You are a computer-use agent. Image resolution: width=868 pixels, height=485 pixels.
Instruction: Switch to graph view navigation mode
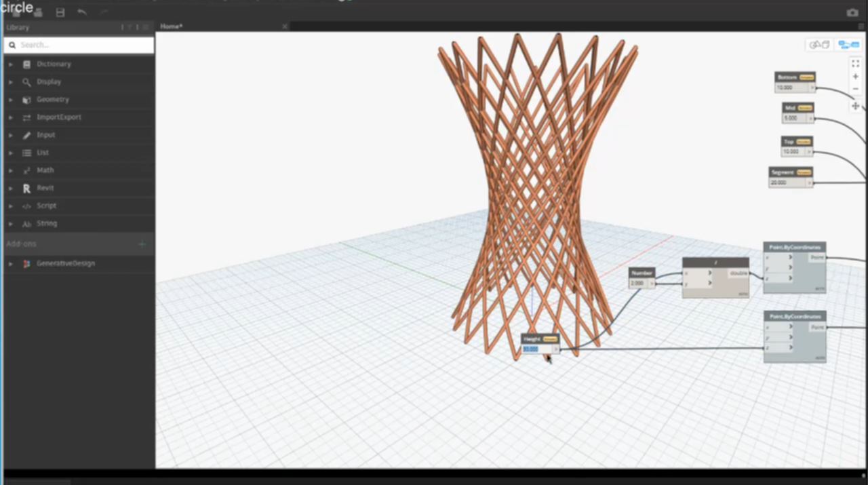coord(848,45)
